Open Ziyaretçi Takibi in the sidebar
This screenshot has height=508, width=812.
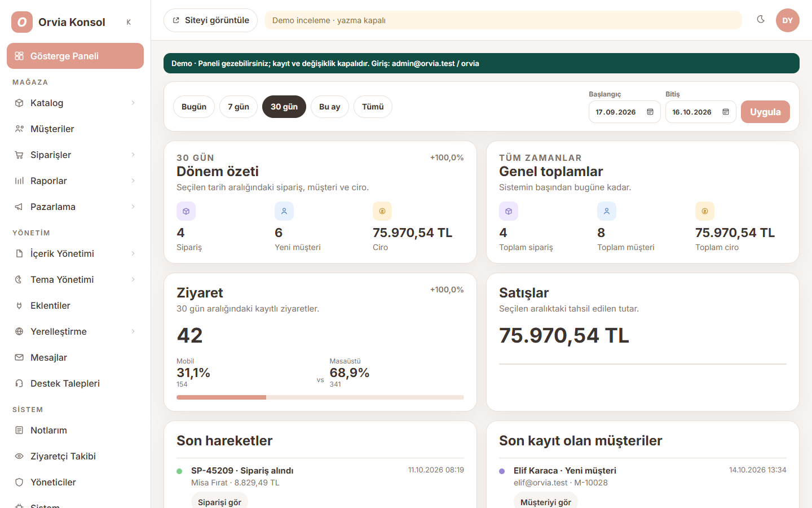[75, 456]
